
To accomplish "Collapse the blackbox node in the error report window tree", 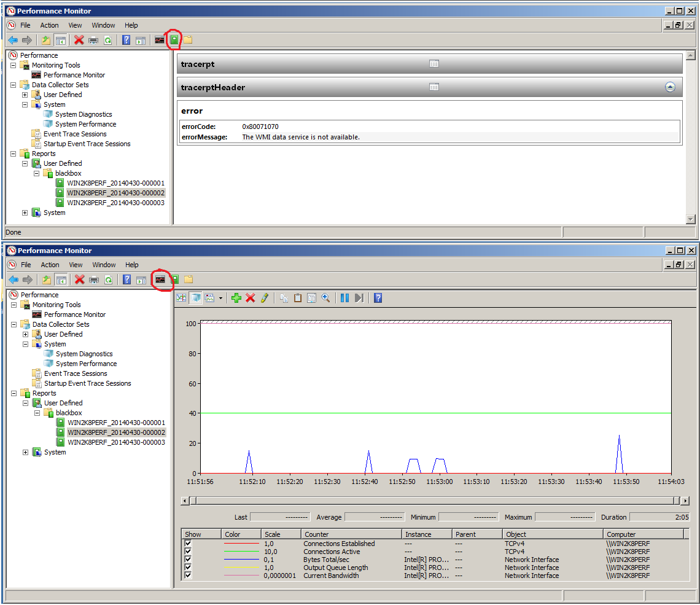I will pos(37,173).
